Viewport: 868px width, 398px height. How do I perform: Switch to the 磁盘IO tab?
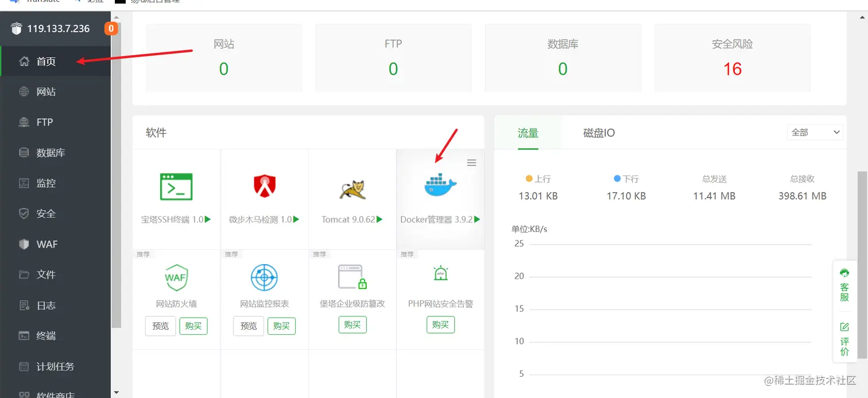point(599,133)
